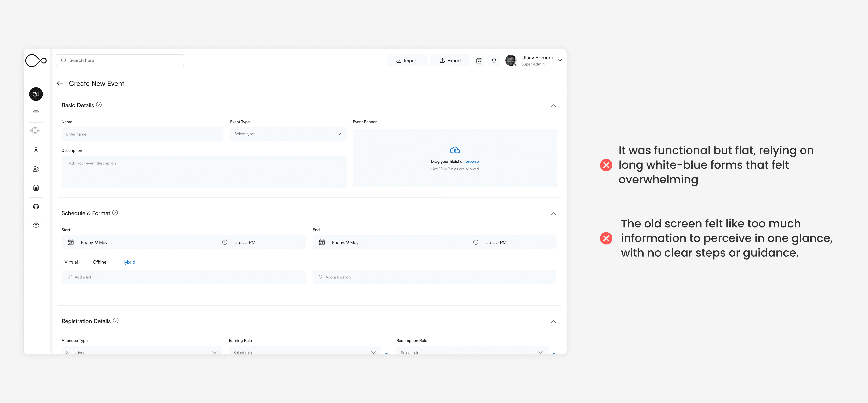This screenshot has height=403, width=868.
Task: Click the event Name input field
Action: pyautogui.click(x=142, y=134)
